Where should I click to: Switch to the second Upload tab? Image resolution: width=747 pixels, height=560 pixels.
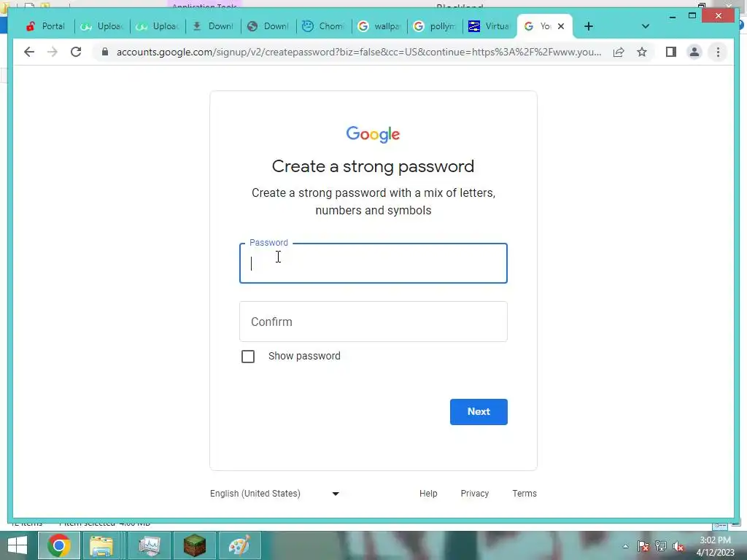click(158, 26)
